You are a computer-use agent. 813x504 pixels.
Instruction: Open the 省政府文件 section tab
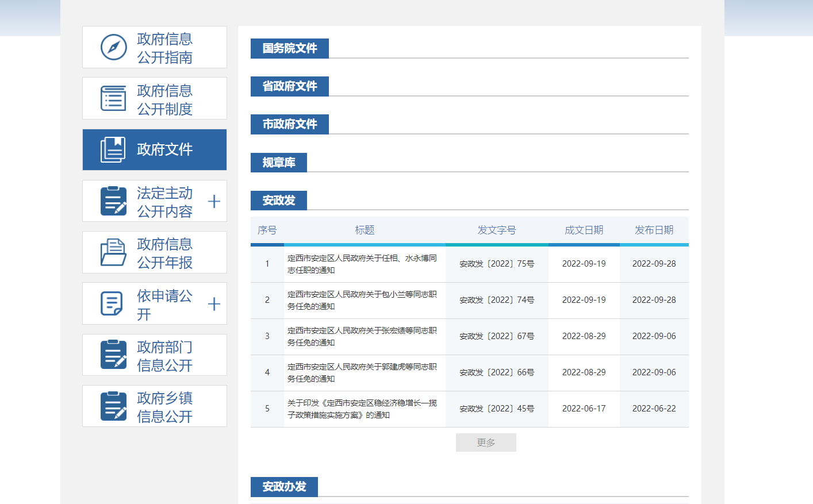290,86
